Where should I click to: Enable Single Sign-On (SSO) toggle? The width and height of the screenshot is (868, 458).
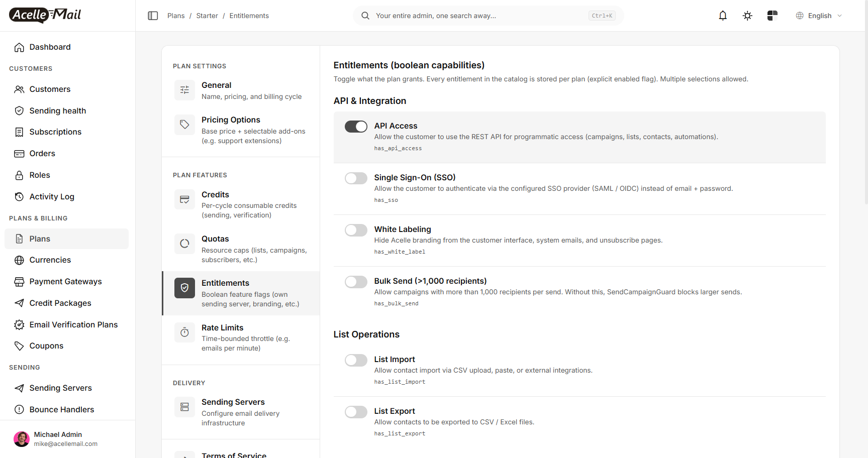[356, 178]
